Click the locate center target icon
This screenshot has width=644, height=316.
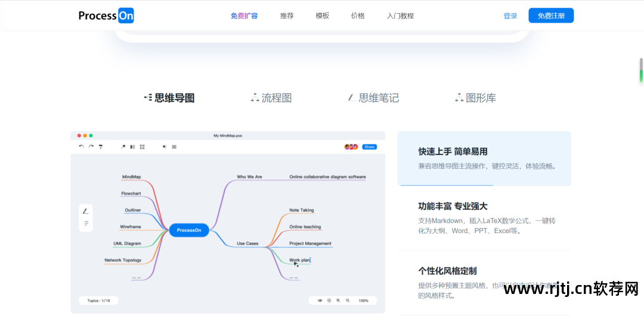pos(329,300)
